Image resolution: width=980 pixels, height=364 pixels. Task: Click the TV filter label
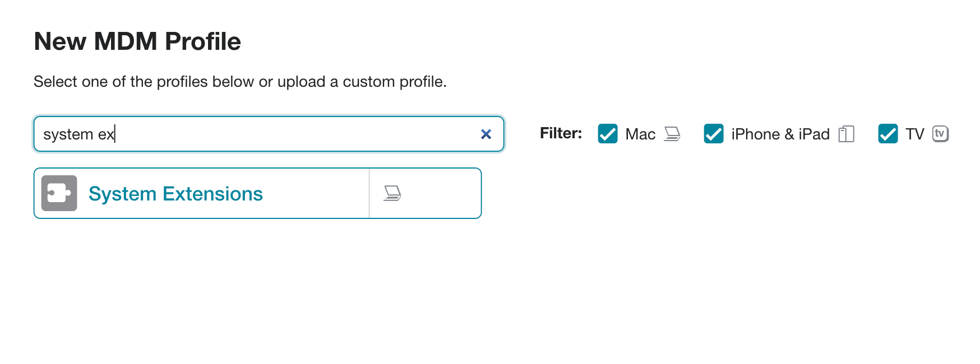click(x=915, y=134)
